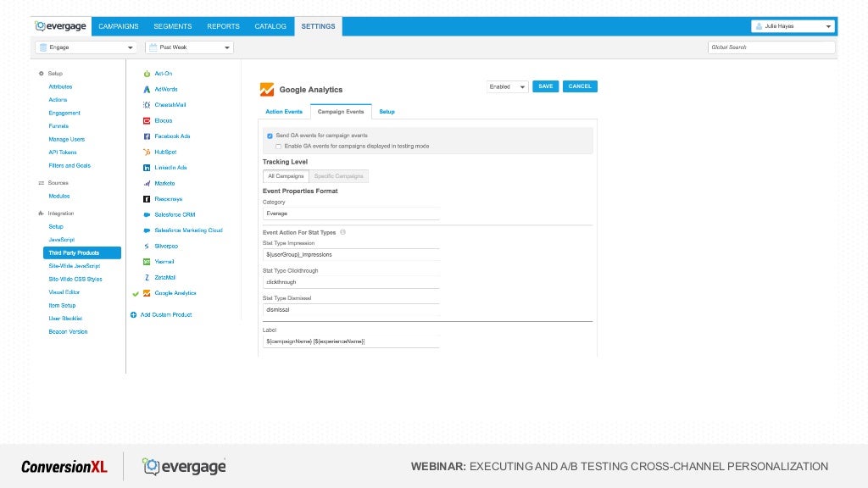This screenshot has width=868, height=488.
Task: Uncheck Send GA events for campaign events
Action: (x=270, y=136)
